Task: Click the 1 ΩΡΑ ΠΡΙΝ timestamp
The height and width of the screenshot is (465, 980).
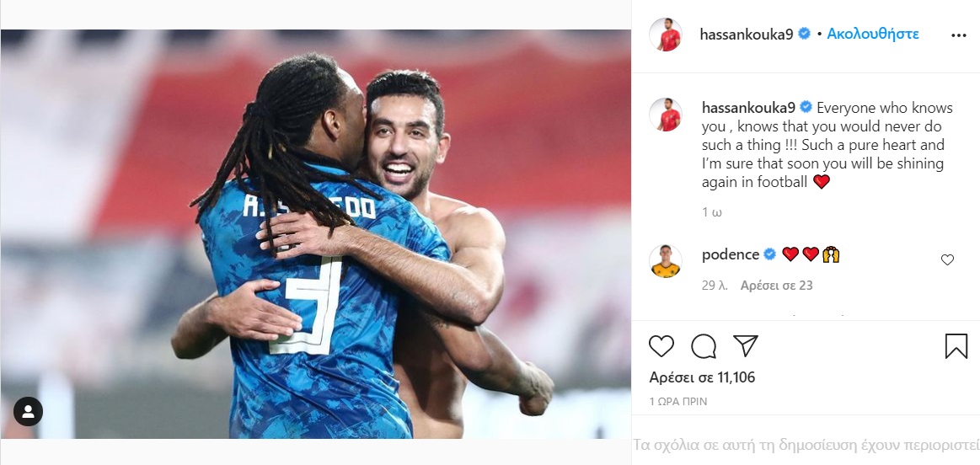Action: (x=678, y=402)
